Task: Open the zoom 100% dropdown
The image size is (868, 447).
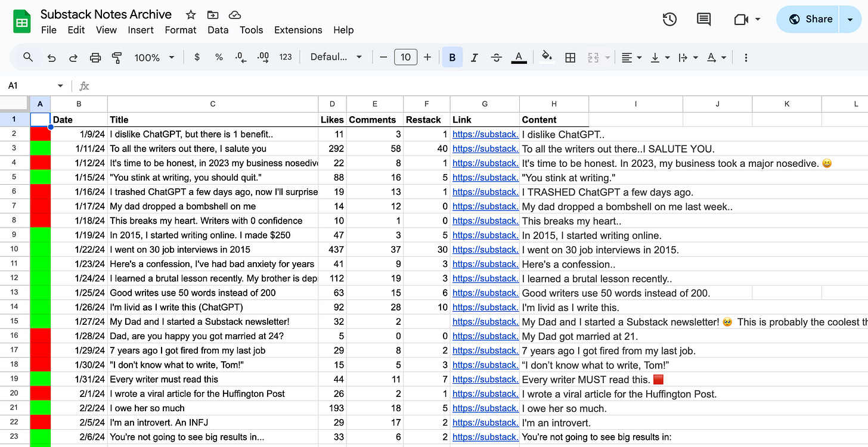Action: pyautogui.click(x=154, y=57)
